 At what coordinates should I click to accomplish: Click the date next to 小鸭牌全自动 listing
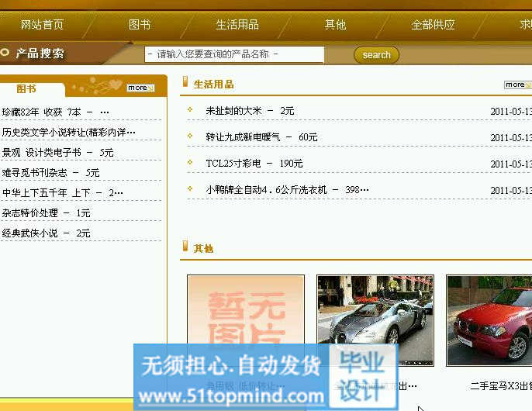pyautogui.click(x=511, y=191)
